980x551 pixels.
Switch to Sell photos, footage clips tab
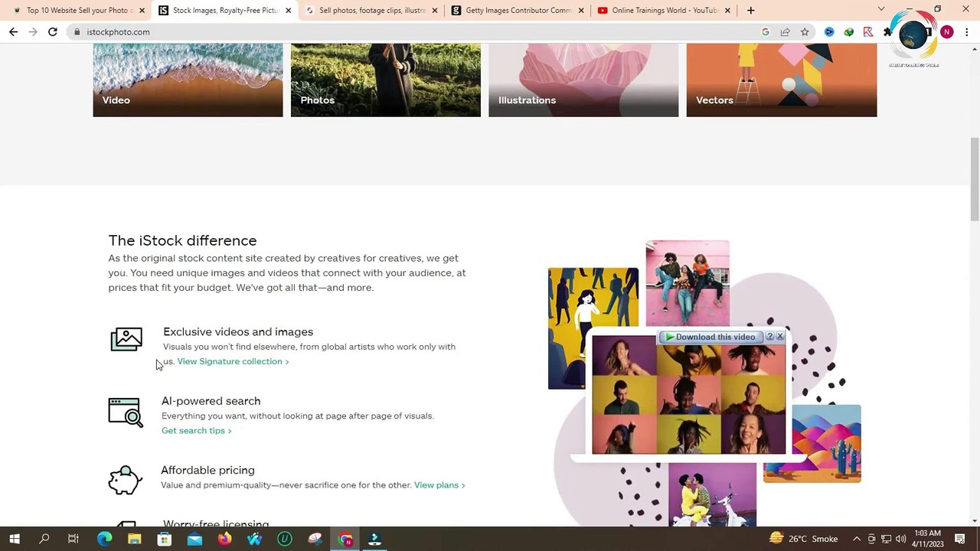[371, 11]
